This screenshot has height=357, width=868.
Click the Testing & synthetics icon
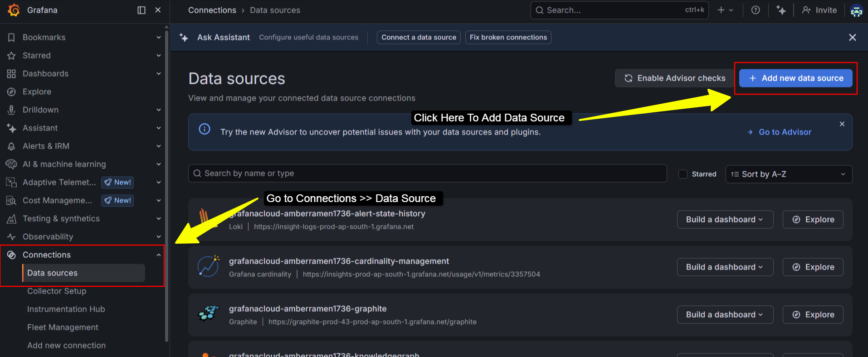point(11,219)
